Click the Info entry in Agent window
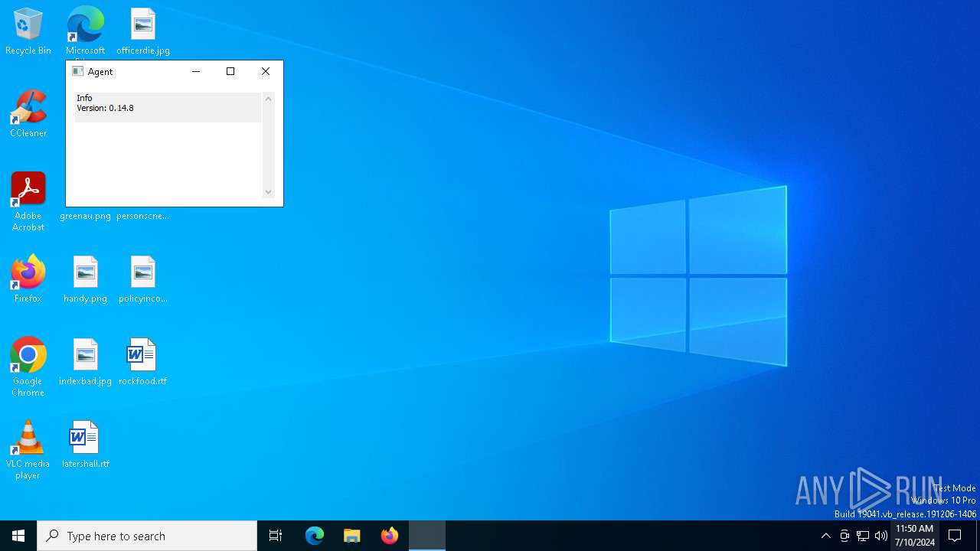980x551 pixels. pos(84,98)
